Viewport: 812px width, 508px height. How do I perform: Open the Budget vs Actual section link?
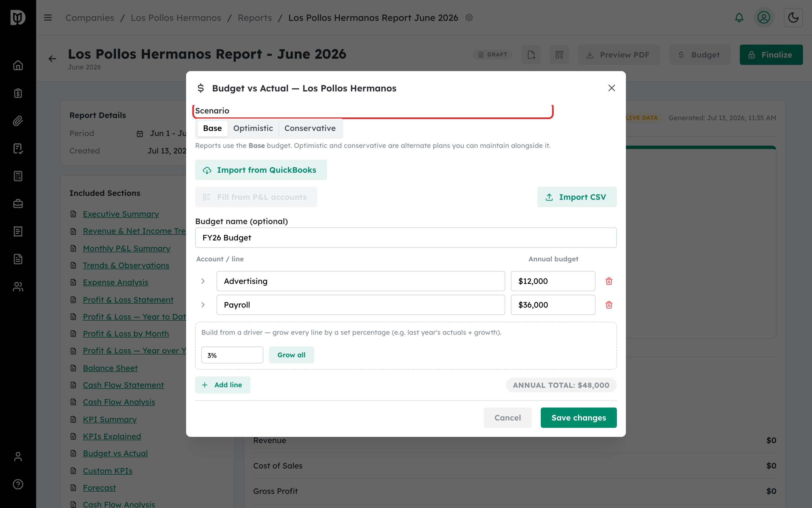[115, 454]
